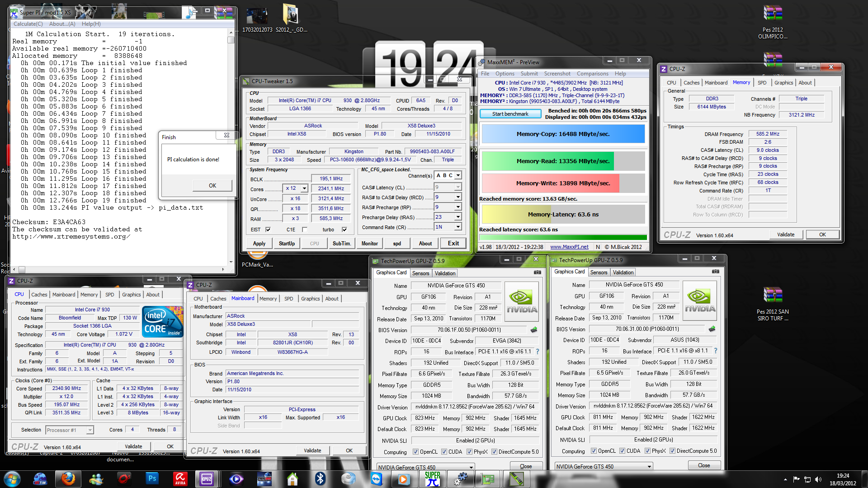Click TeamViewer icon in the taskbar

(x=376, y=479)
